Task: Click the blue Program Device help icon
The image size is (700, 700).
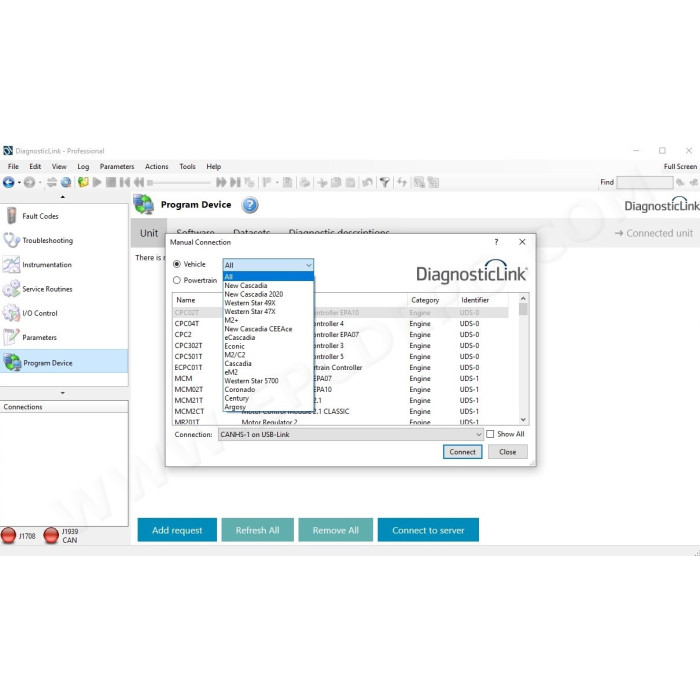Action: coord(250,205)
